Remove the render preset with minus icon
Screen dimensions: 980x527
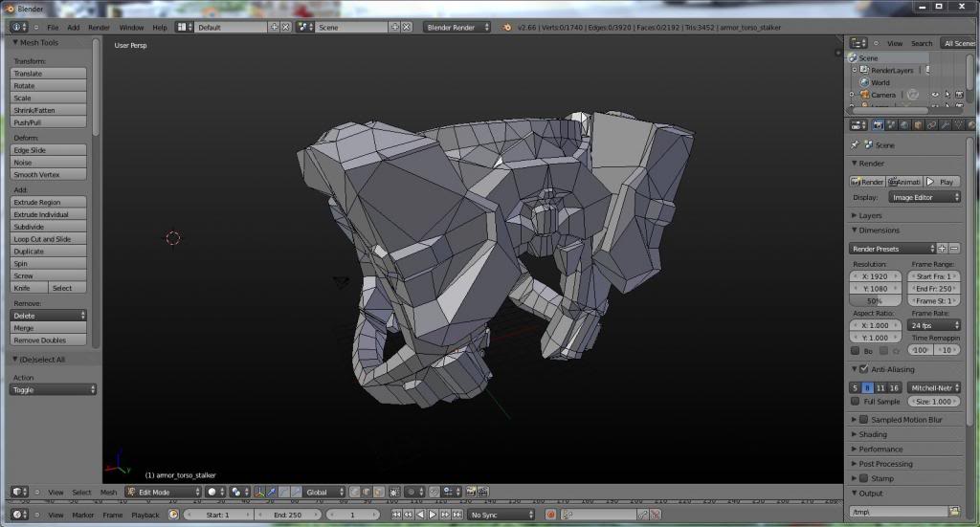[954, 249]
